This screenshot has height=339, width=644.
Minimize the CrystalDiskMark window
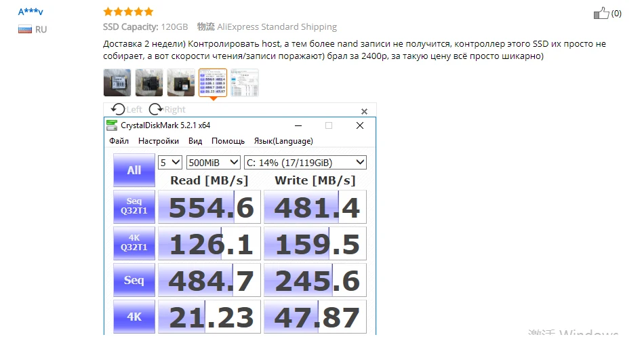pyautogui.click(x=298, y=125)
